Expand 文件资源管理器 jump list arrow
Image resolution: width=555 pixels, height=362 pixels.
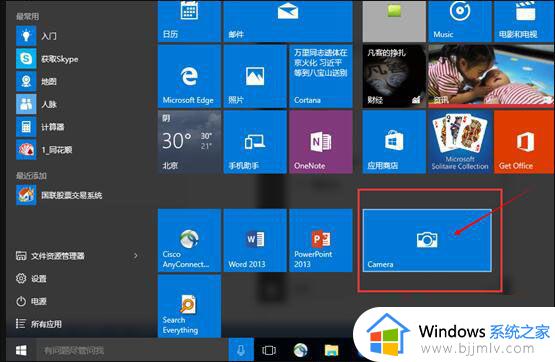[136, 255]
